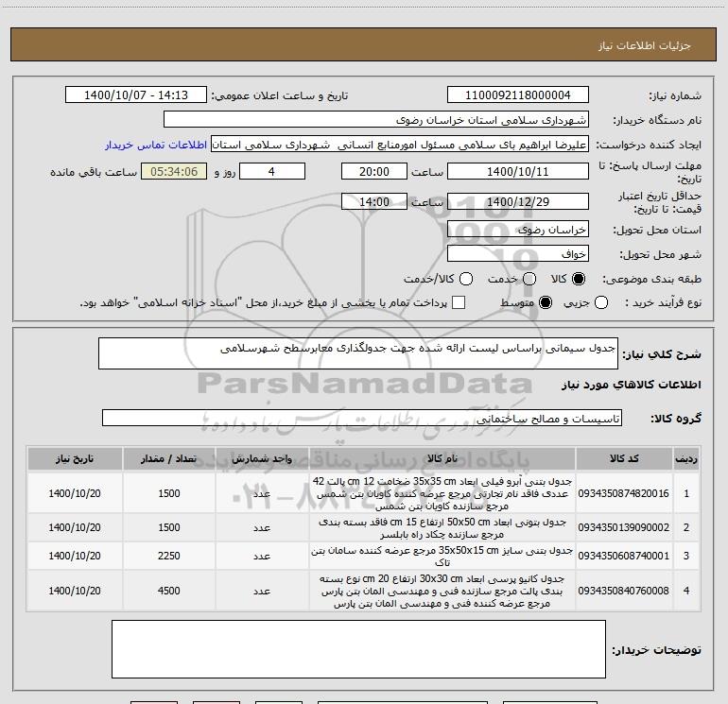Select the کالا radio button
The image size is (728, 704).
pos(579,279)
